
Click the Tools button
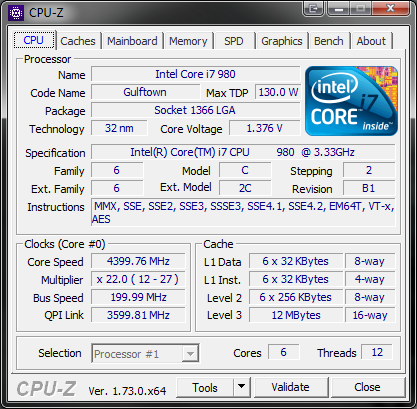click(x=205, y=387)
